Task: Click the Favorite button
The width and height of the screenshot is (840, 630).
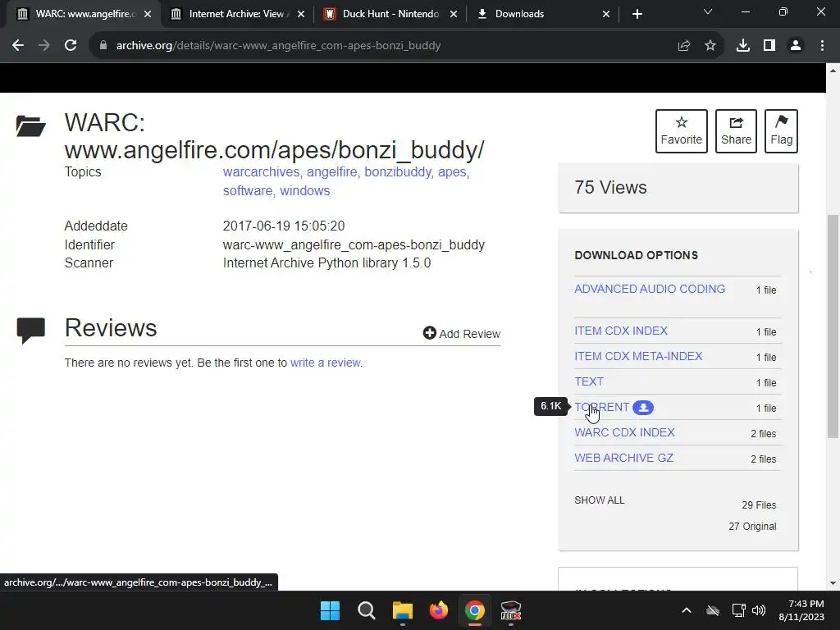Action: tap(682, 131)
